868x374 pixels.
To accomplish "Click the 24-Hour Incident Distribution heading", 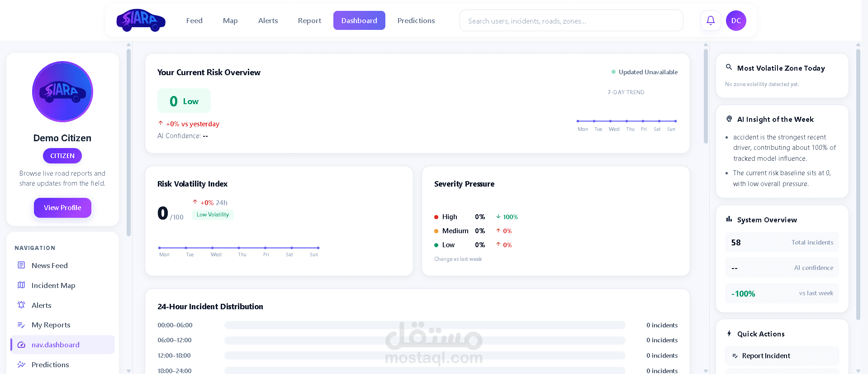I will [210, 307].
